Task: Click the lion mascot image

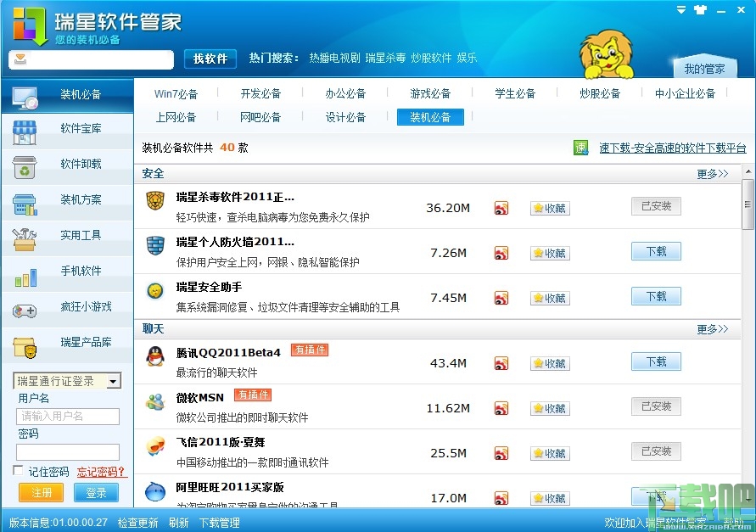Action: tap(607, 54)
